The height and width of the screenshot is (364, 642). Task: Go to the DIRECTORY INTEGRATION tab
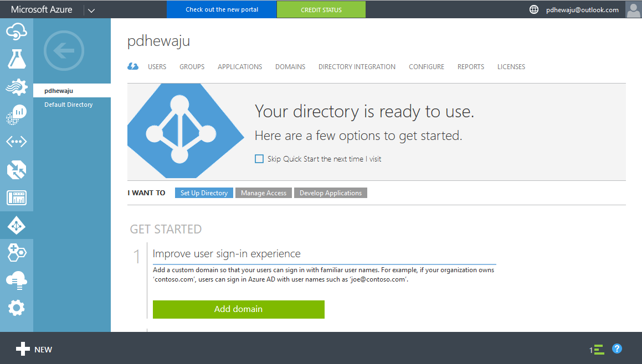click(357, 67)
